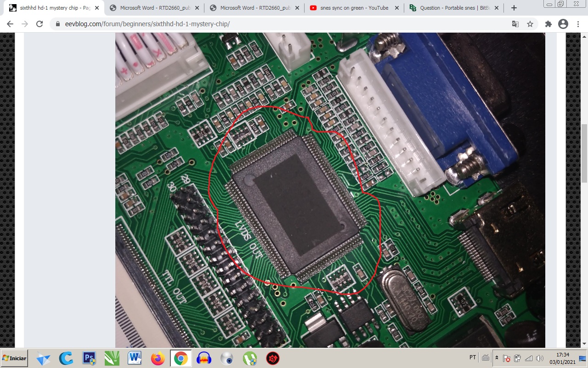This screenshot has width=588, height=368.
Task: Click the page vertical scrollbar thumb
Action: point(584,154)
